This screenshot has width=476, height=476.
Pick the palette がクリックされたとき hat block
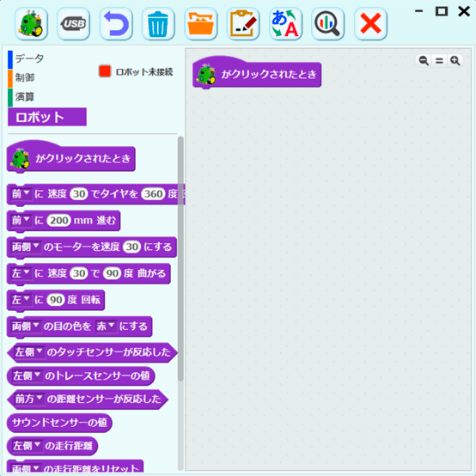[x=70, y=157]
